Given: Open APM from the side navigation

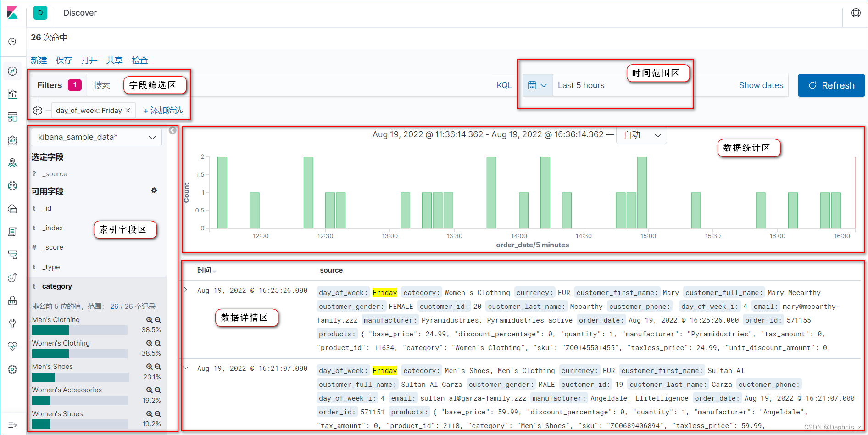Looking at the screenshot, I should (x=12, y=255).
